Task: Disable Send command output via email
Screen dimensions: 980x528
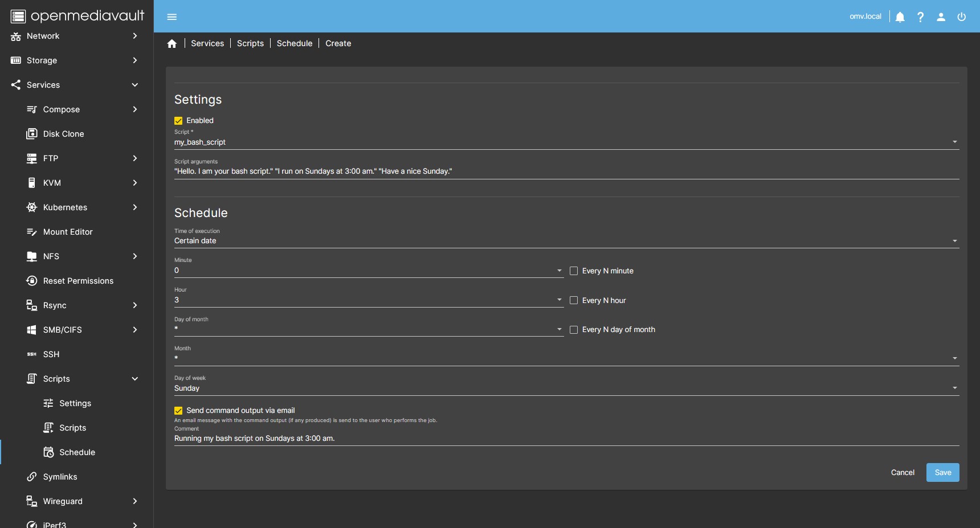Action: coord(178,411)
